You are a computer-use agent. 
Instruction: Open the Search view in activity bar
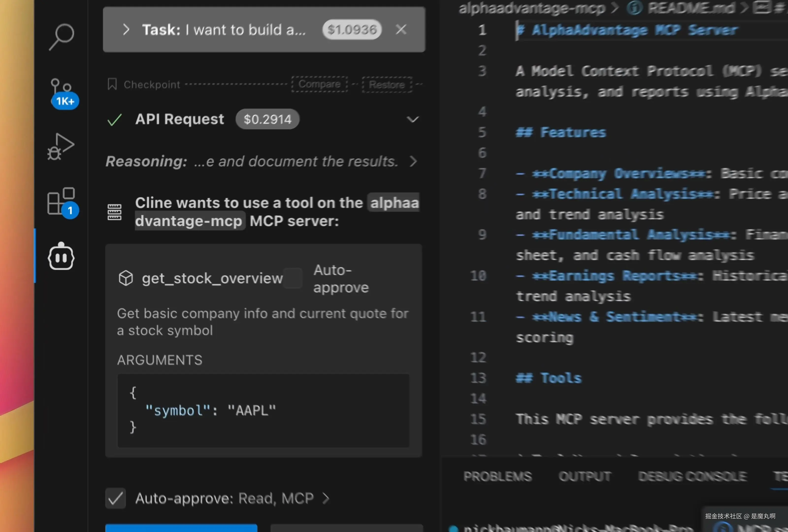[x=61, y=37]
